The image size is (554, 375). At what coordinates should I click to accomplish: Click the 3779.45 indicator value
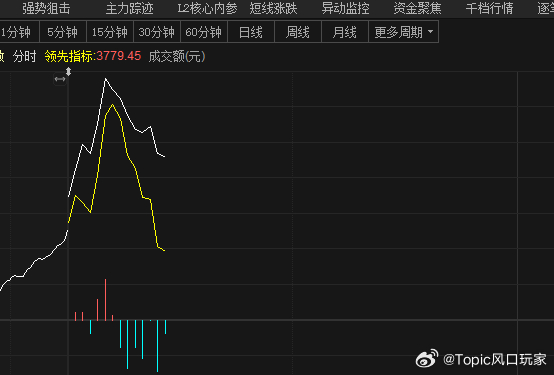click(119, 56)
